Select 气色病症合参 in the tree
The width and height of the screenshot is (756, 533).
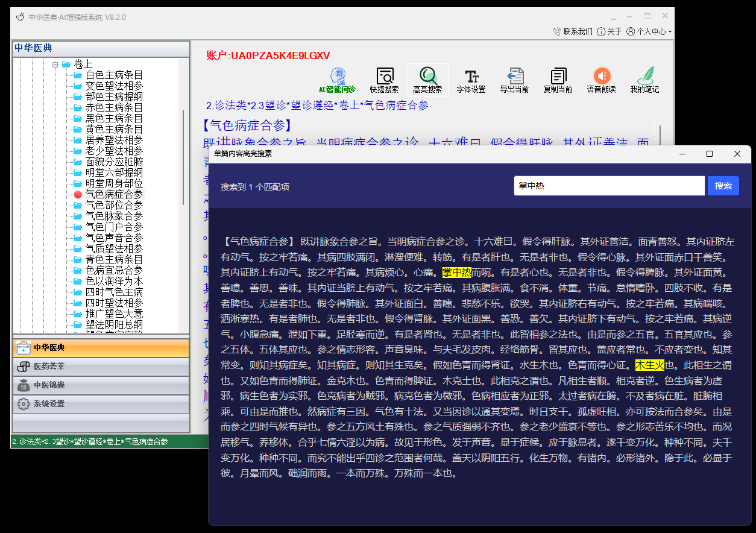pos(114,194)
